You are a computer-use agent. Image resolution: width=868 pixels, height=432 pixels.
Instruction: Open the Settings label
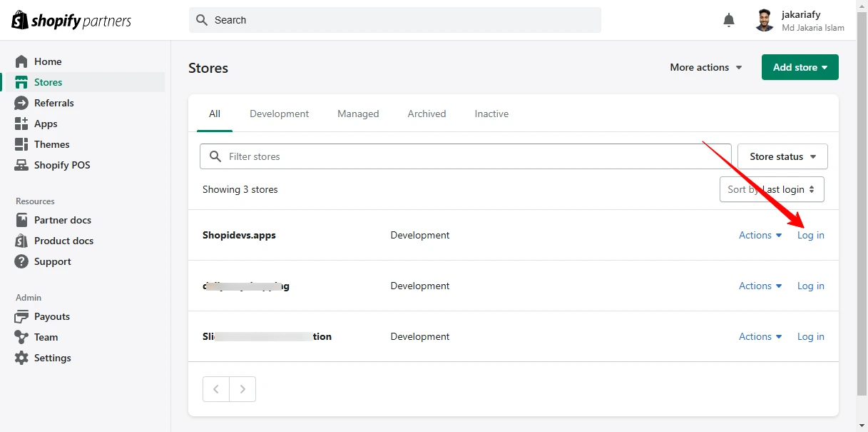coord(53,358)
